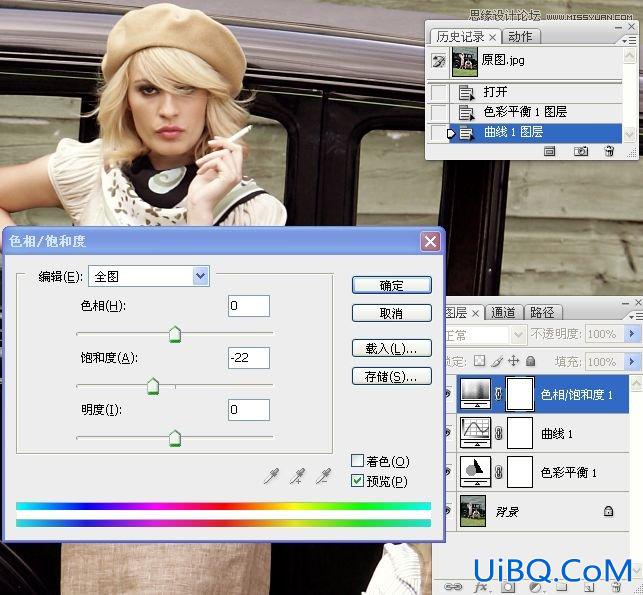Image resolution: width=643 pixels, height=595 pixels.
Task: Click create new document from current state icon
Action: pyautogui.click(x=550, y=151)
